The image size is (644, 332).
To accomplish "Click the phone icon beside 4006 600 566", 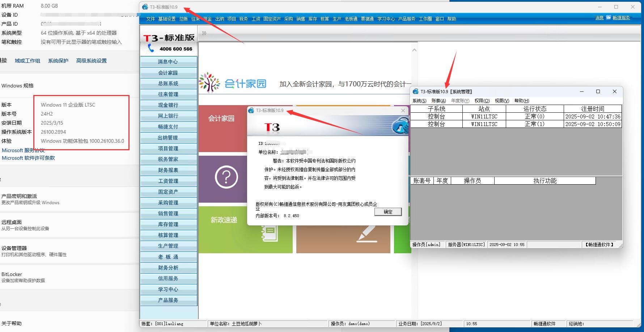I will [x=151, y=48].
